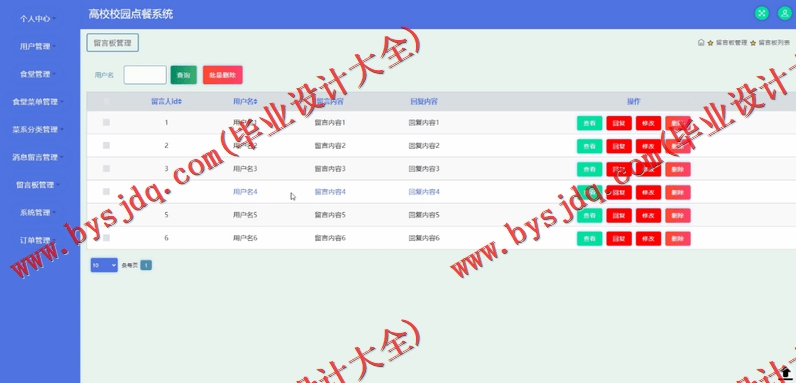The width and height of the screenshot is (796, 383).
Task: Select cell 用户名3
Action: [245, 169]
